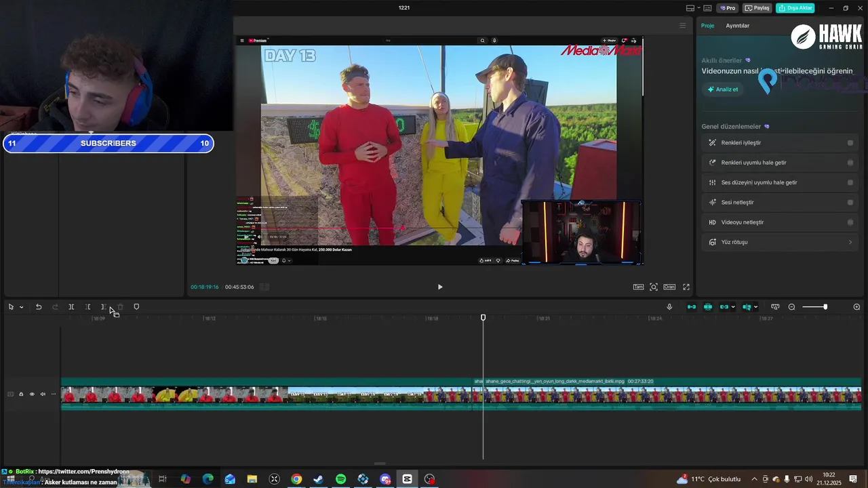This screenshot has height=488, width=868.
Task: Zoom out the timeline
Action: pyautogui.click(x=791, y=307)
